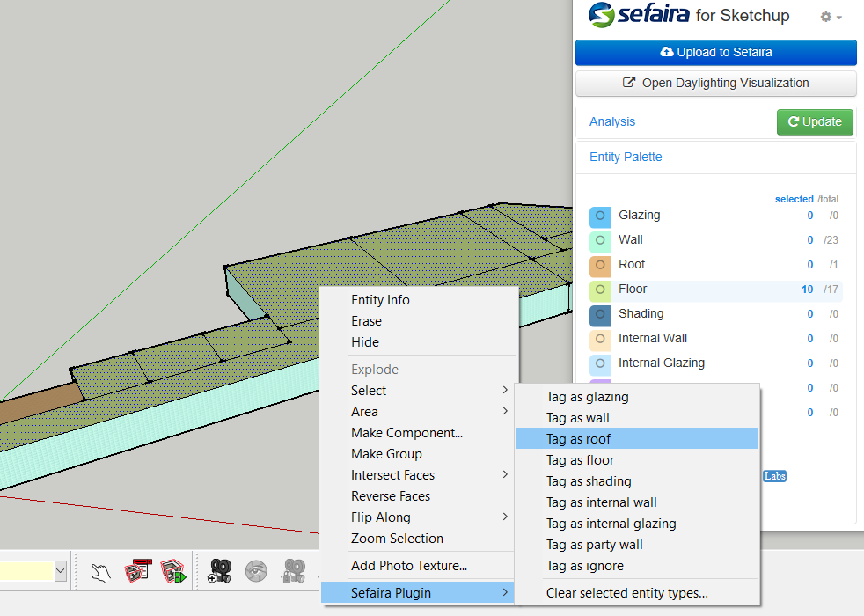864x616 pixels.
Task: Click the Shading label in Entity Palette
Action: [641, 313]
